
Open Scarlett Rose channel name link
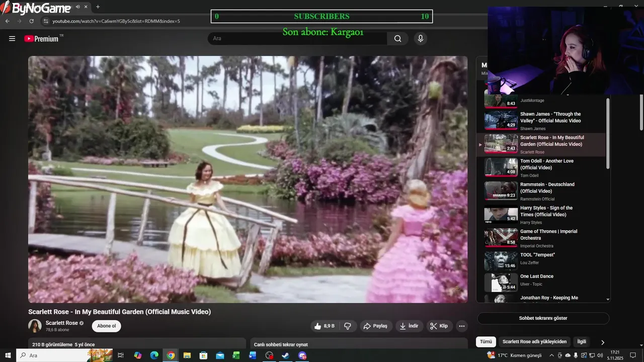pyautogui.click(x=62, y=323)
